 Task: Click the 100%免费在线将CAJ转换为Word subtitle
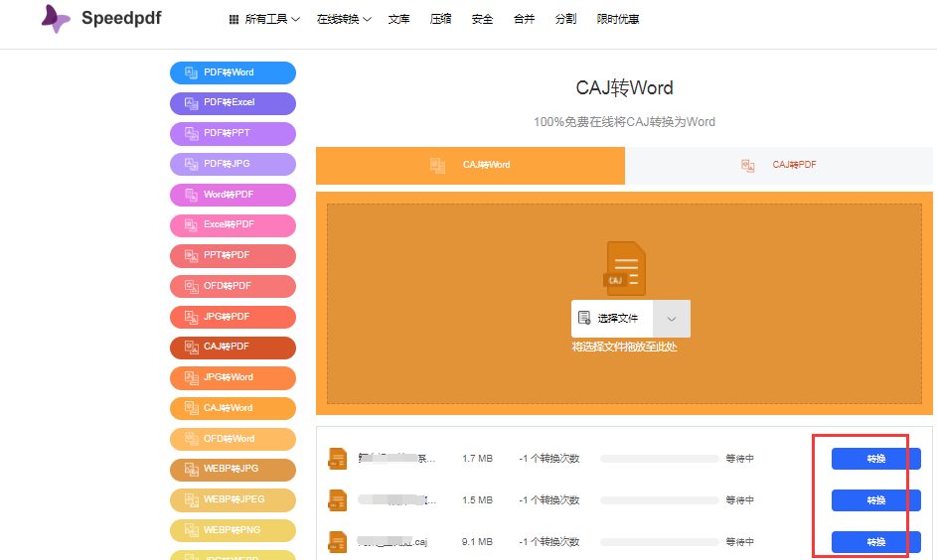(x=624, y=122)
